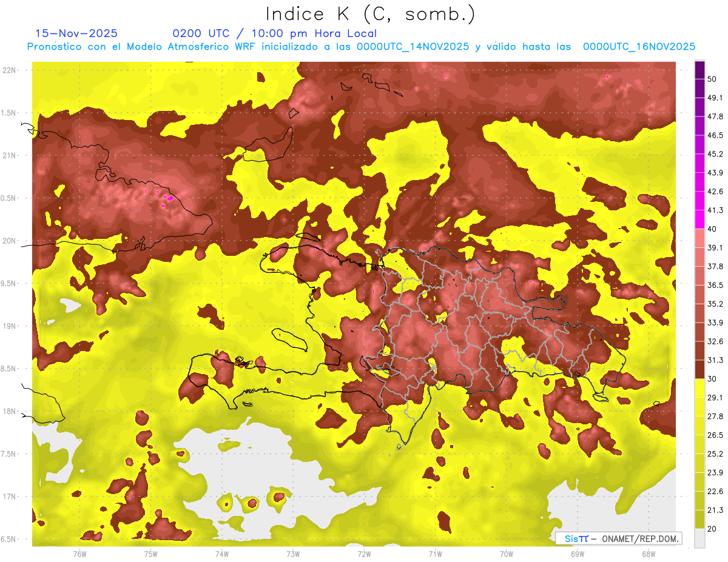Click the time "0200 UTC / 10:00 pm Hora Local"
Viewport: 728px width, 562px height.
click(x=275, y=33)
